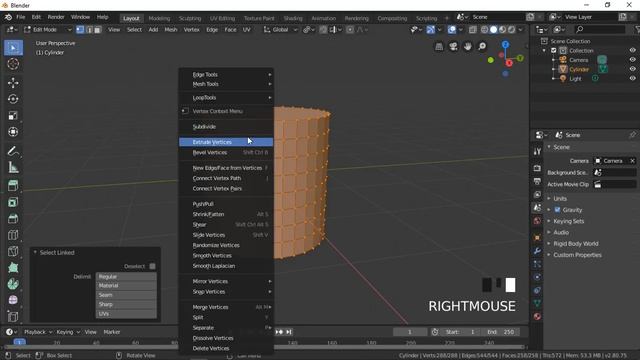Toggle camera view icon

click(453, 47)
